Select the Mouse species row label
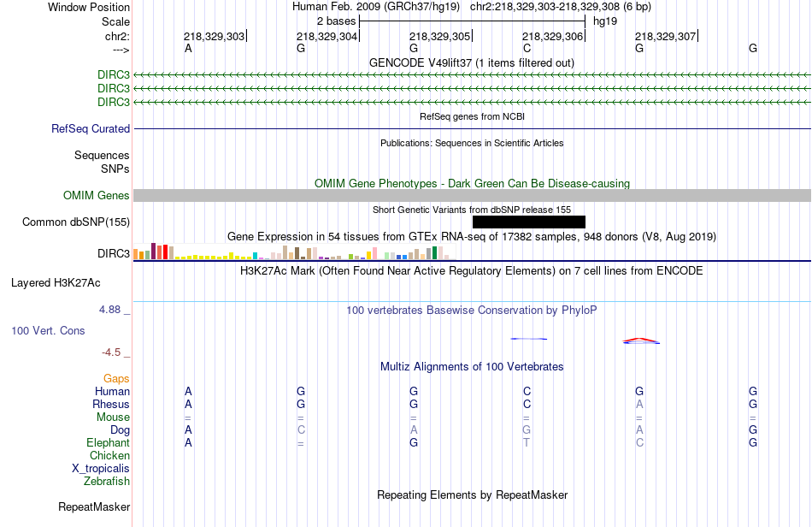The image size is (812, 527). [114, 417]
